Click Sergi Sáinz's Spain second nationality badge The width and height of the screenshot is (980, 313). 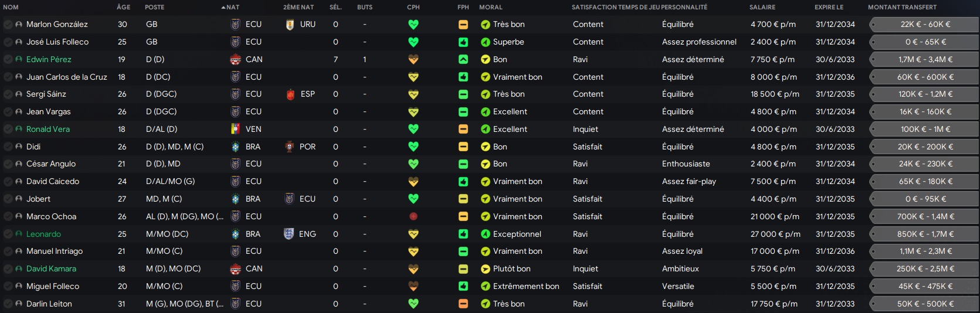pos(290,94)
